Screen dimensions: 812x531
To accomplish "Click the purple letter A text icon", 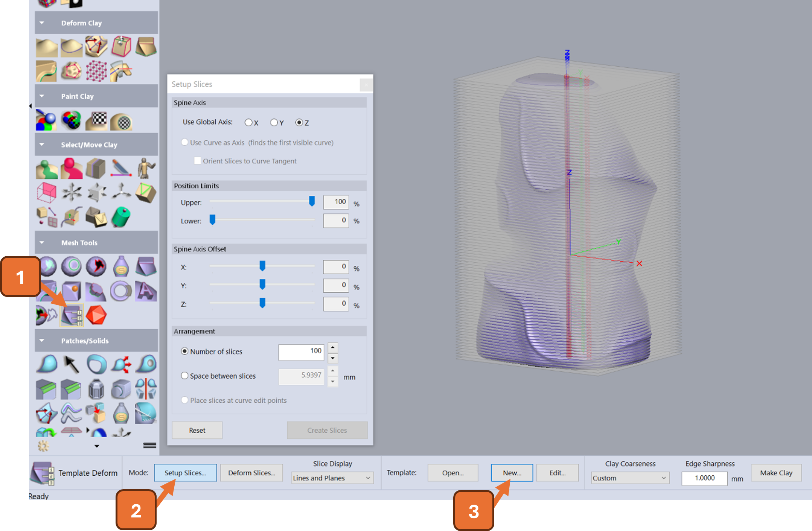I will pos(146,291).
